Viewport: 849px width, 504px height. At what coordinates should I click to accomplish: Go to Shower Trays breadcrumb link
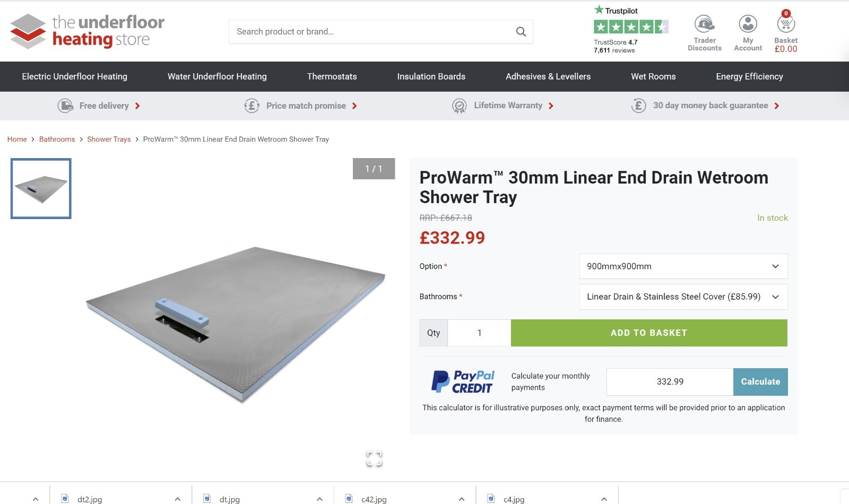click(x=109, y=139)
